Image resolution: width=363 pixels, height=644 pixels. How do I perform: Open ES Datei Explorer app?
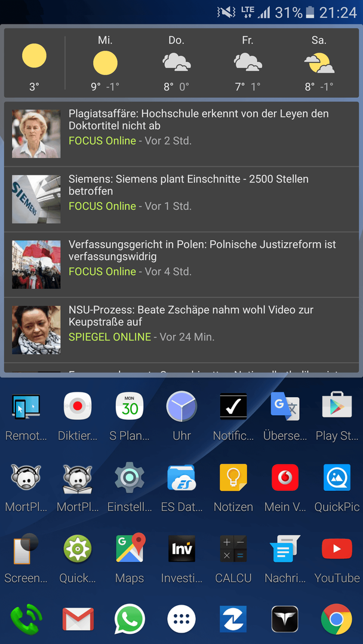(181, 478)
